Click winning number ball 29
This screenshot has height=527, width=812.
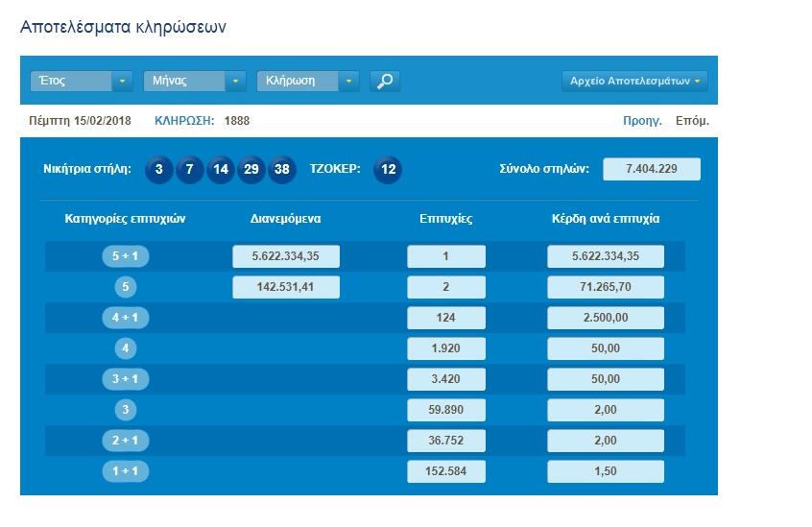(x=251, y=170)
